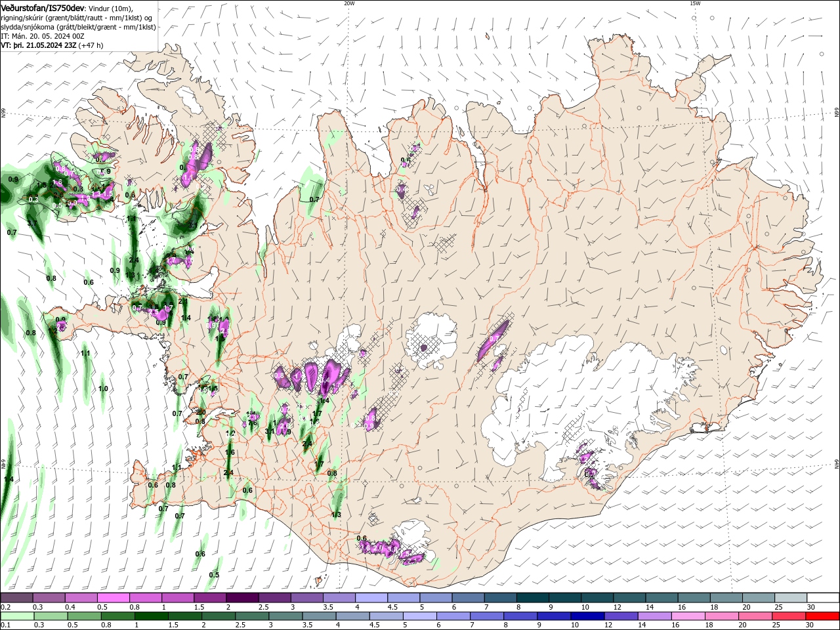Pick the 0.4 orchid snow legend swatch

click(81, 598)
